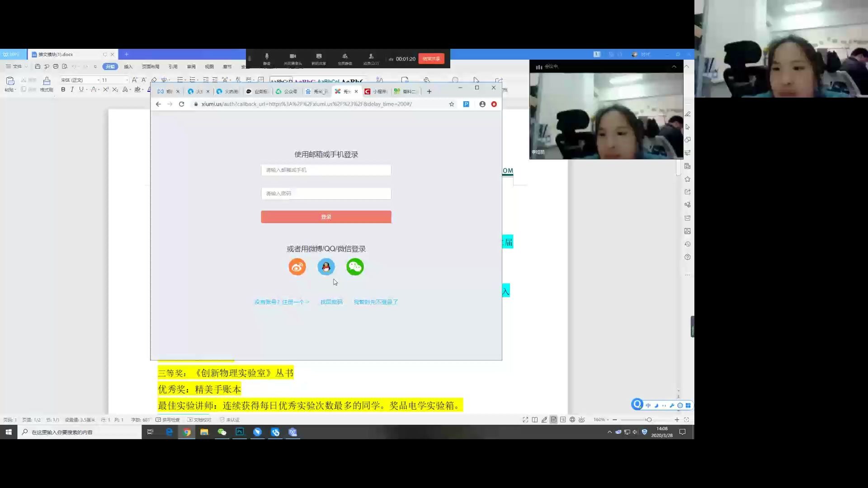This screenshot has height=488, width=868.
Task: Click 文档校对 in the status bar
Action: [x=199, y=420]
